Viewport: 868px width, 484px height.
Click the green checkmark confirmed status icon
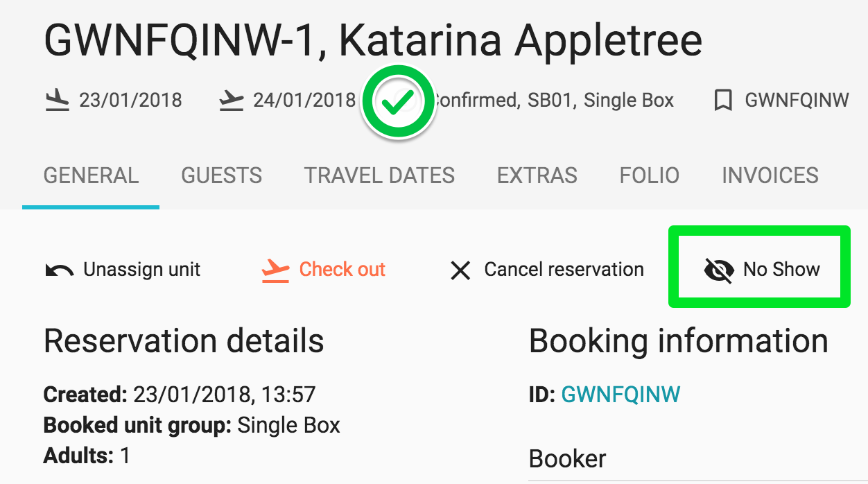click(x=398, y=102)
